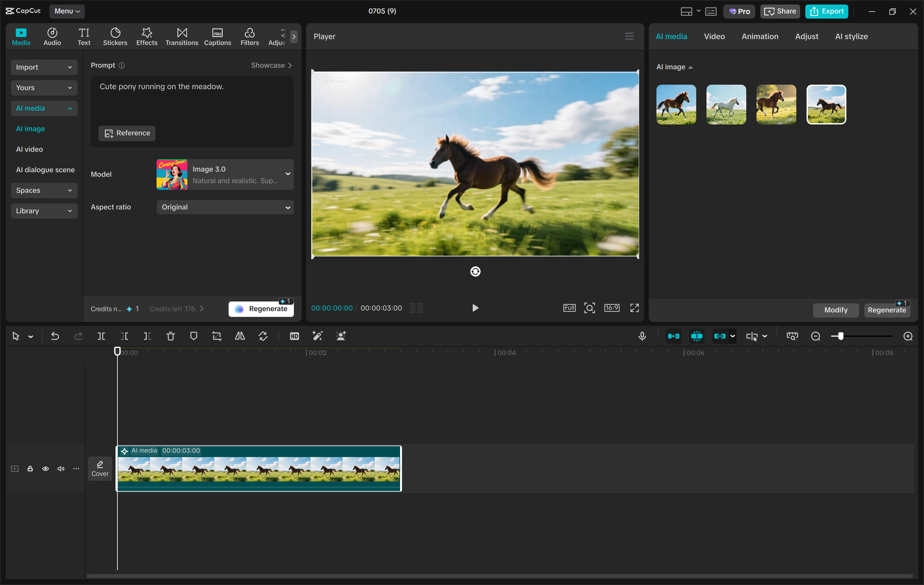Image resolution: width=924 pixels, height=585 pixels.
Task: Lock the timeline track
Action: 30,469
